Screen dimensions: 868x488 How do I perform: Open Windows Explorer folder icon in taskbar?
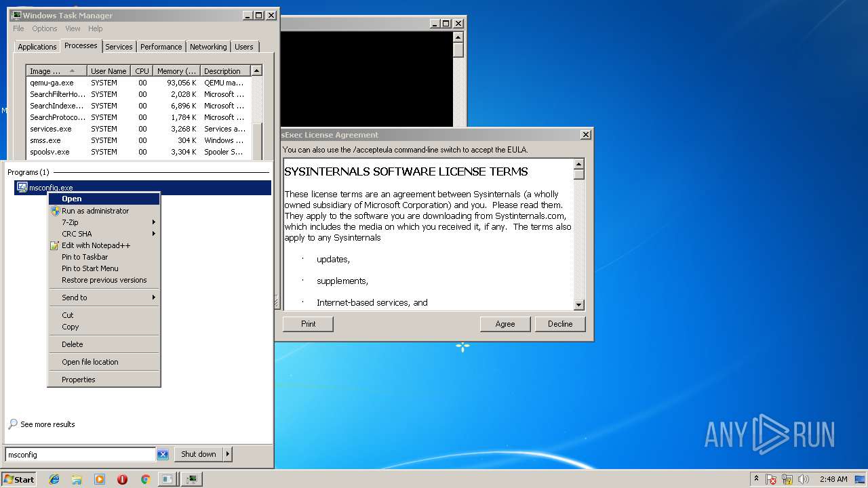pos(77,479)
